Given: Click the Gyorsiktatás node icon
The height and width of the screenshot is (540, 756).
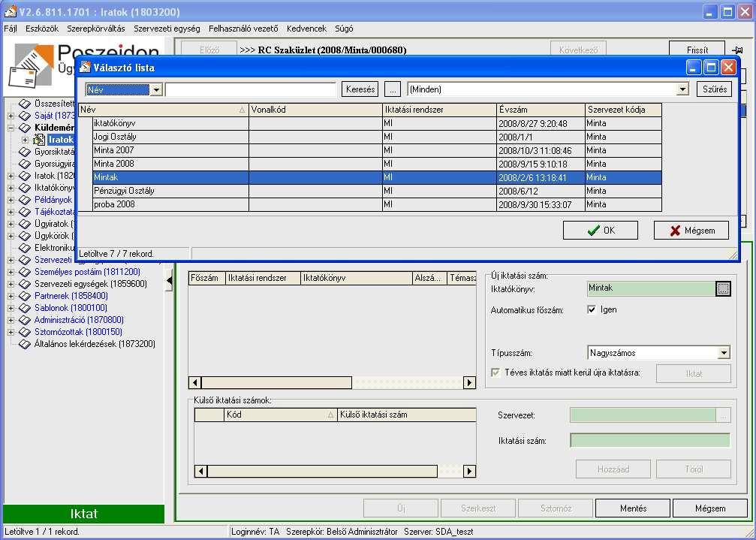Looking at the screenshot, I should coord(25,152).
